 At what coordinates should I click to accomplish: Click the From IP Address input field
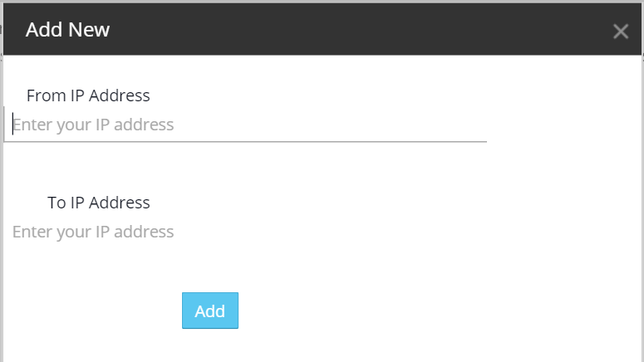pyautogui.click(x=246, y=125)
